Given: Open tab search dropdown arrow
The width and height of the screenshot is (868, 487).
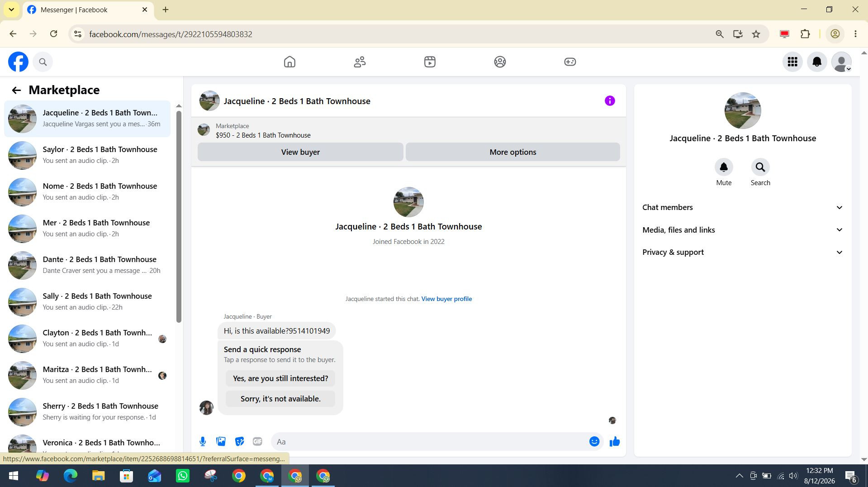Looking at the screenshot, I should click(x=11, y=10).
